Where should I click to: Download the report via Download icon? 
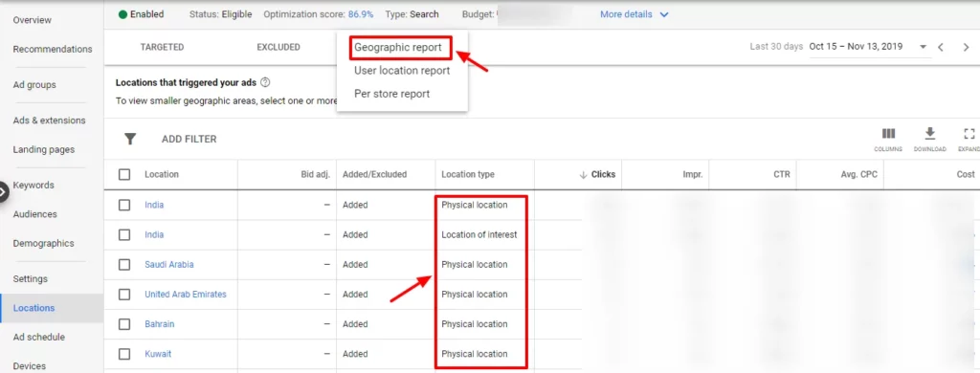(930, 133)
